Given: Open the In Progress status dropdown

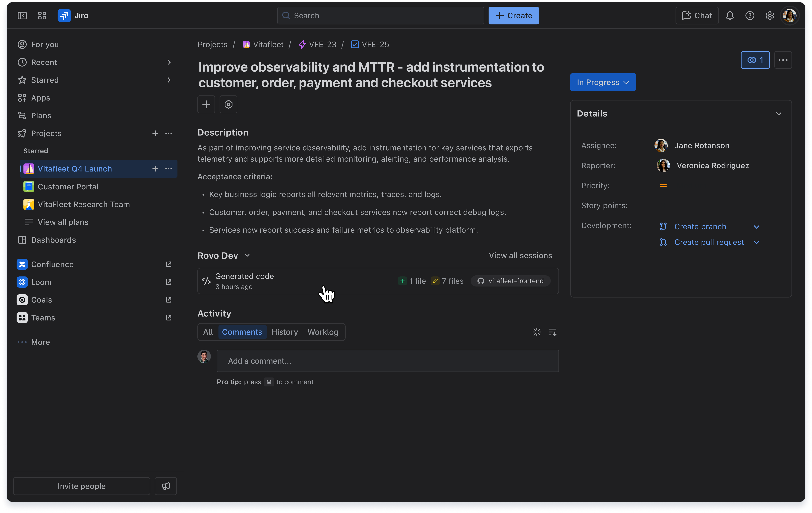Looking at the screenshot, I should 603,82.
